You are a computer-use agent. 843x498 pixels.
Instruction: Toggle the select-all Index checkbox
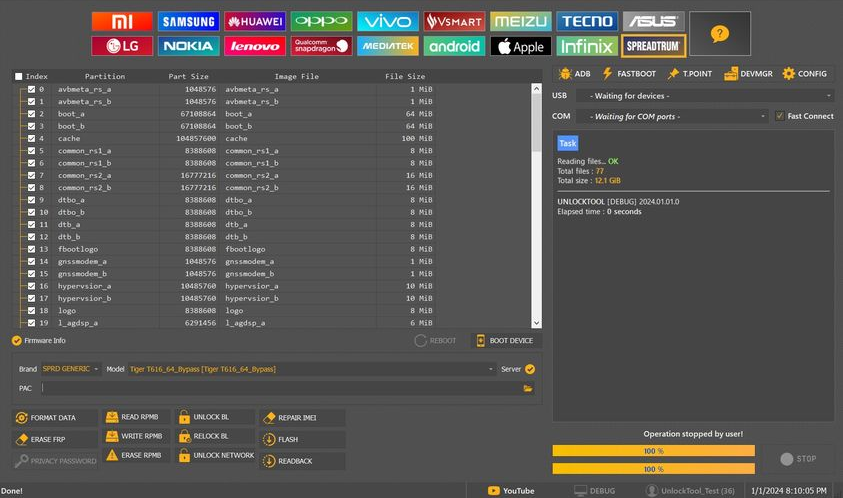[x=19, y=76]
